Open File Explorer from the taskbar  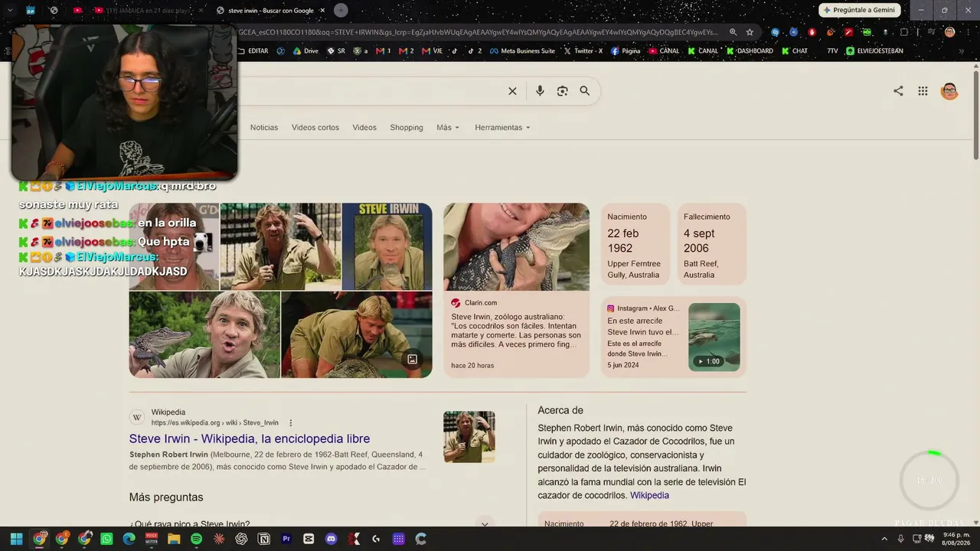tap(174, 539)
